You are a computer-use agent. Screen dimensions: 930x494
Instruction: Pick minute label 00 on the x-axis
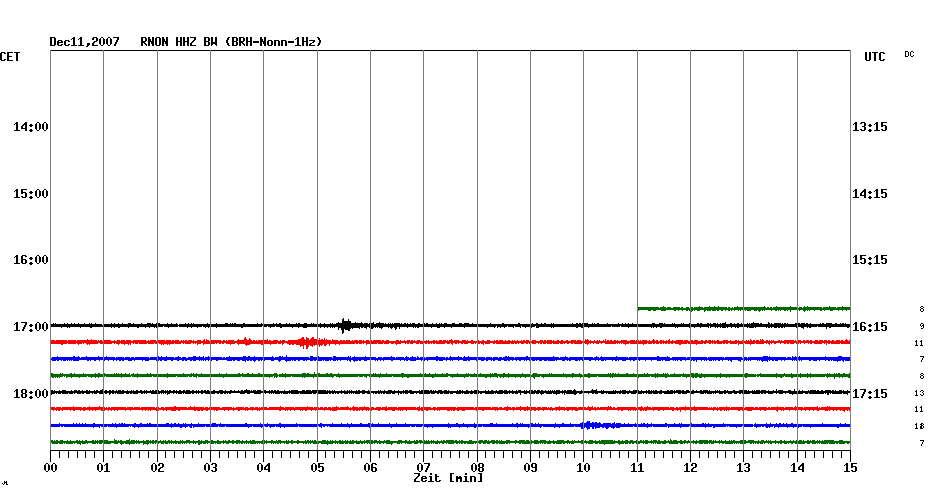(50, 468)
